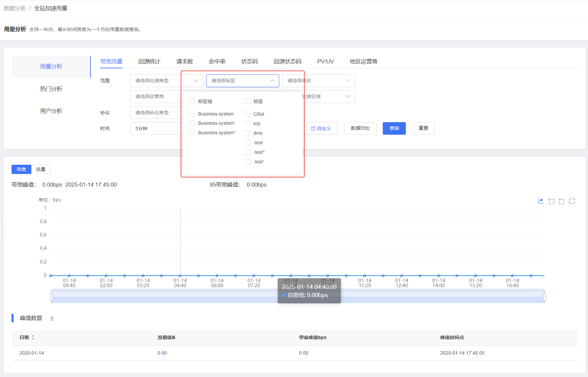Switch to the 状态码 tab
The width and height of the screenshot is (588, 377).
click(x=249, y=61)
